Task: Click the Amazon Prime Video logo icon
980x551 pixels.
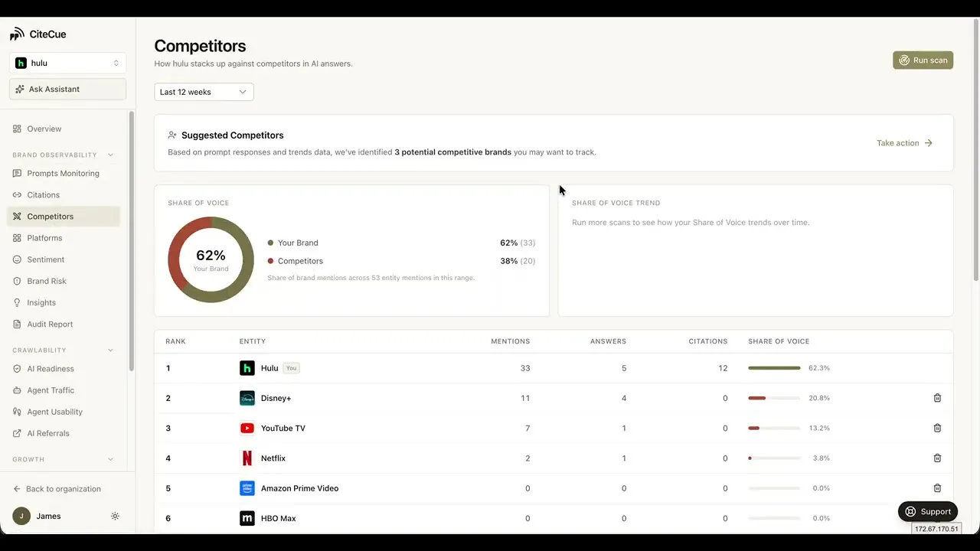Action: pyautogui.click(x=247, y=487)
